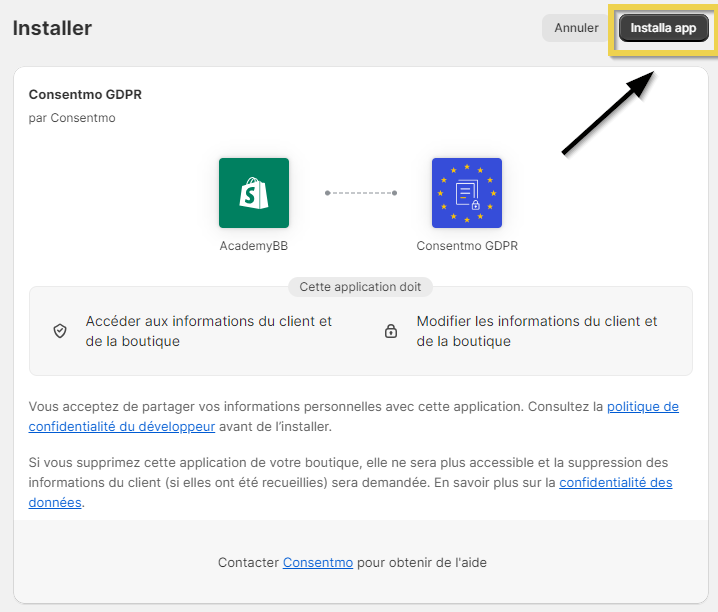The width and height of the screenshot is (718, 612).
Task: Follow the Consentmo help contact link
Action: point(317,563)
